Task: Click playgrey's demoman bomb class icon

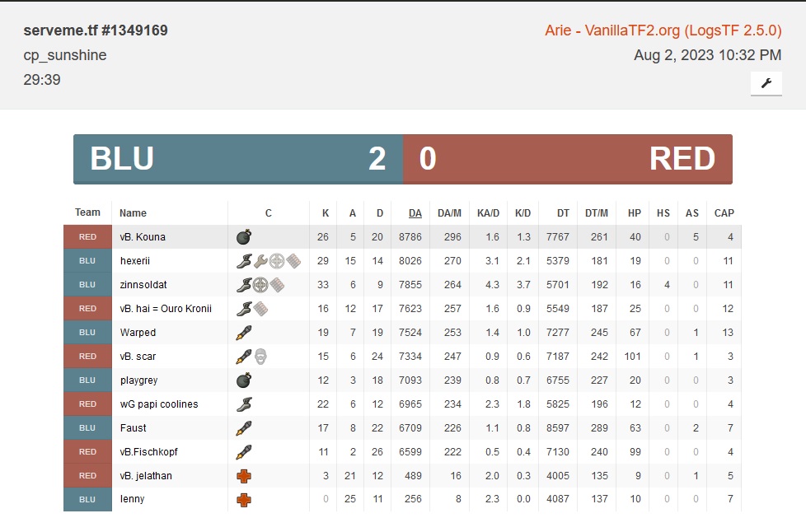Action: pyautogui.click(x=244, y=380)
